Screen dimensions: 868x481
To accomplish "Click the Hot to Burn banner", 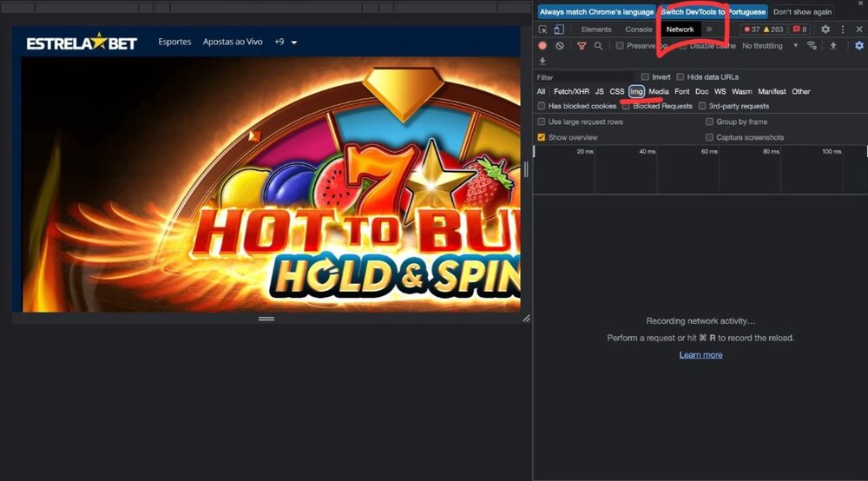I will click(271, 184).
